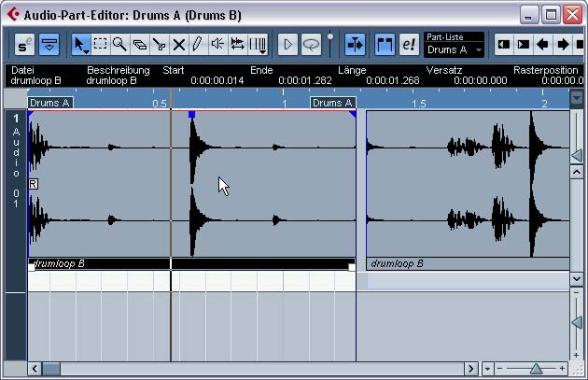588x380 pixels.
Task: Click the Start value 0:00:00.014
Action: point(217,80)
